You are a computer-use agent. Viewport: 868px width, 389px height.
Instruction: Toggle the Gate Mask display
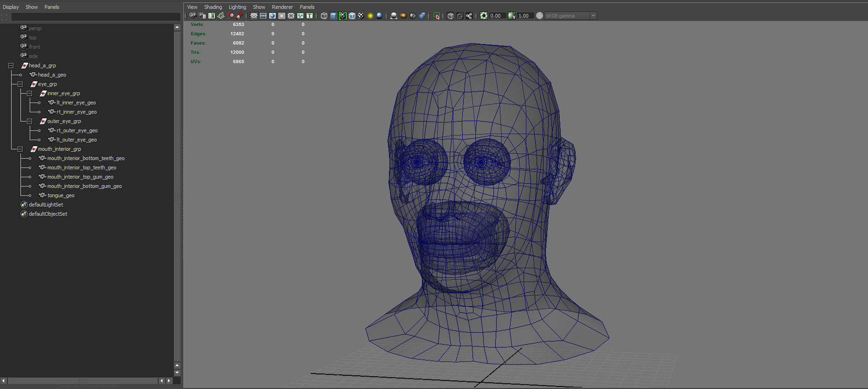tap(281, 16)
